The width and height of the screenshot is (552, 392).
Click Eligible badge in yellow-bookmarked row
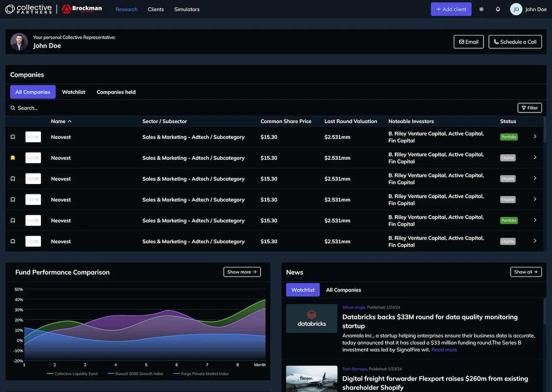[x=508, y=158]
